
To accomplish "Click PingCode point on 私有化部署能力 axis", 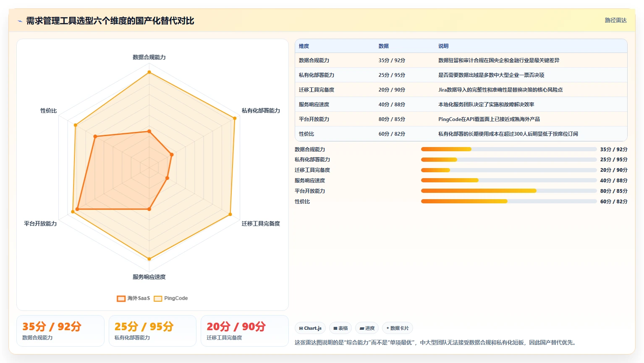I will tap(235, 118).
